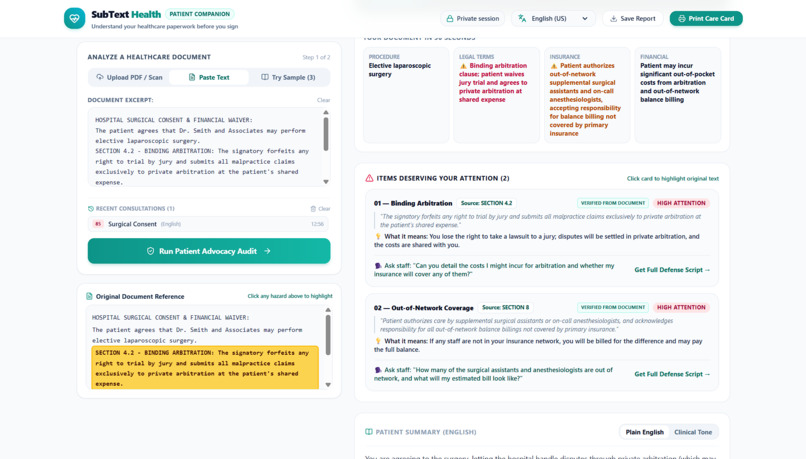The height and width of the screenshot is (459, 806).
Task: Clear recent consultations with trash icon
Action: 320,209
